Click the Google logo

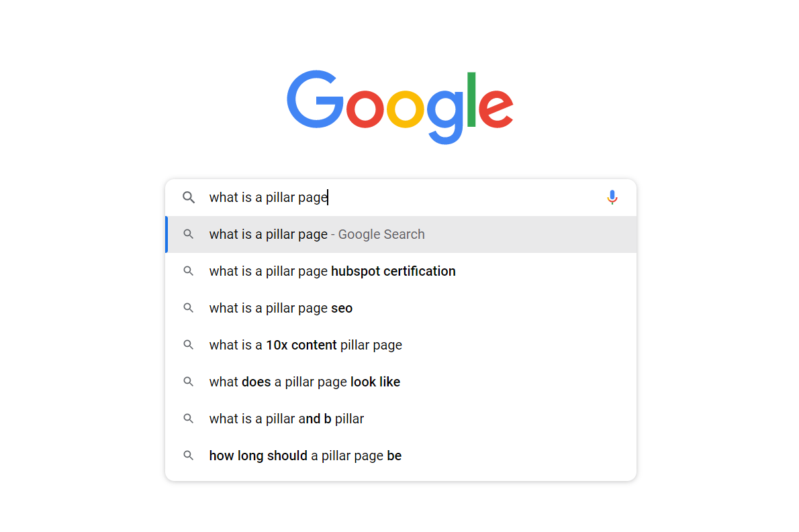click(x=399, y=107)
